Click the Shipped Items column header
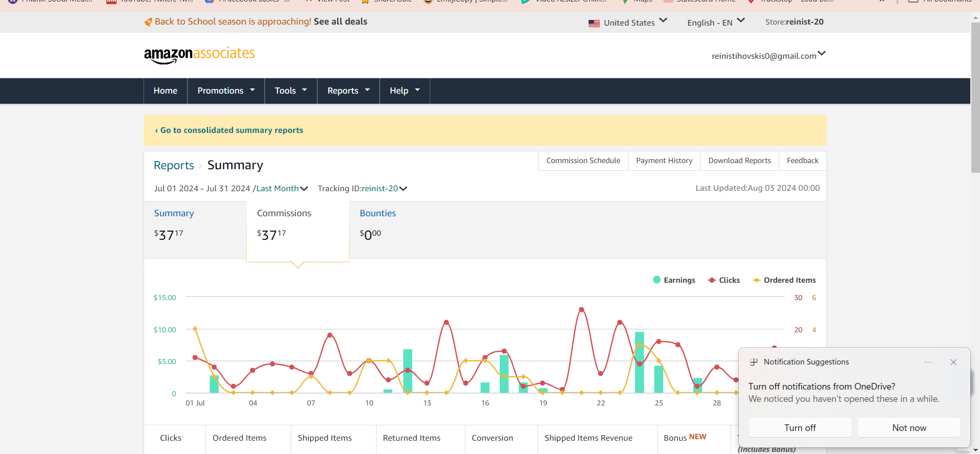The width and height of the screenshot is (980, 454). point(324,438)
